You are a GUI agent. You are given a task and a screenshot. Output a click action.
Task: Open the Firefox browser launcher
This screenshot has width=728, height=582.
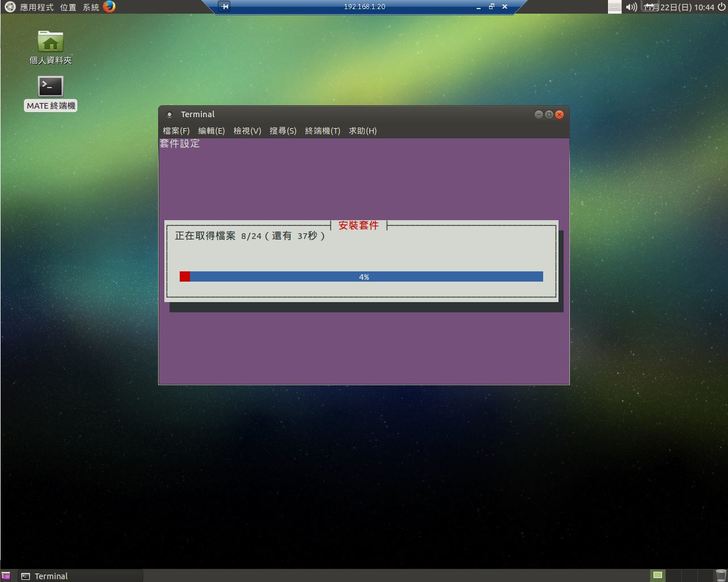click(x=109, y=6)
